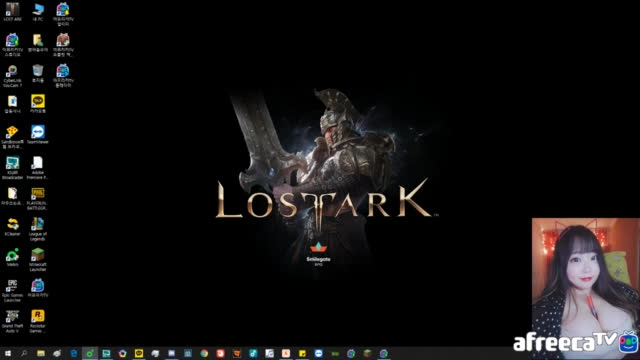This screenshot has height=360, width=640.
Task: Open File Explorer from the taskbar
Action: point(41,353)
